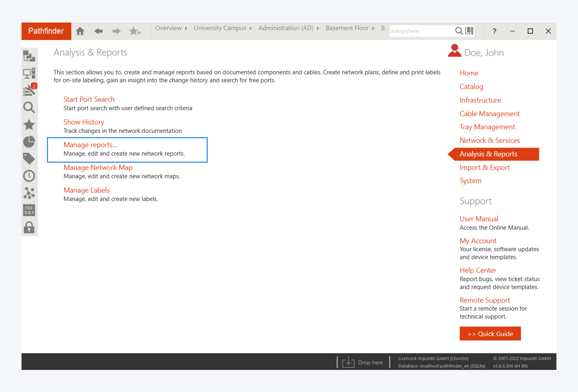Select Import & Export in side menu

pyautogui.click(x=484, y=167)
